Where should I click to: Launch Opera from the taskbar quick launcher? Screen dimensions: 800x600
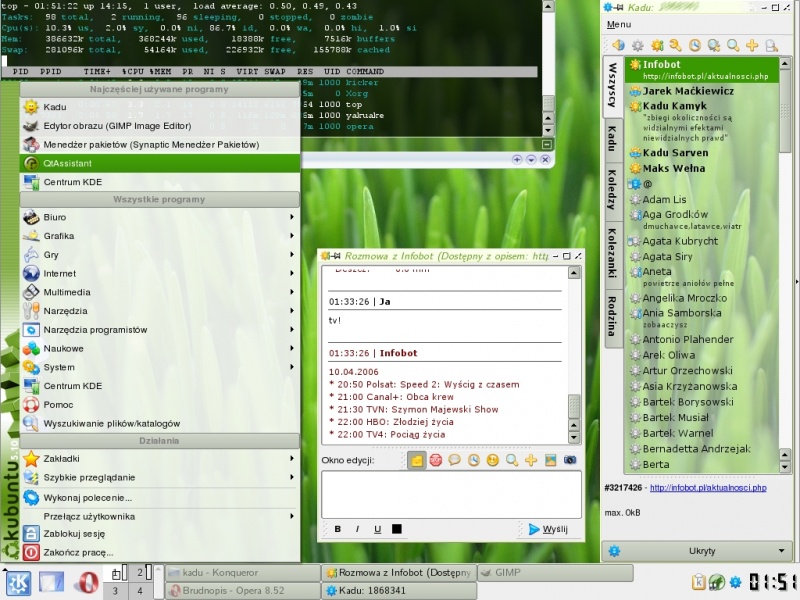86,583
